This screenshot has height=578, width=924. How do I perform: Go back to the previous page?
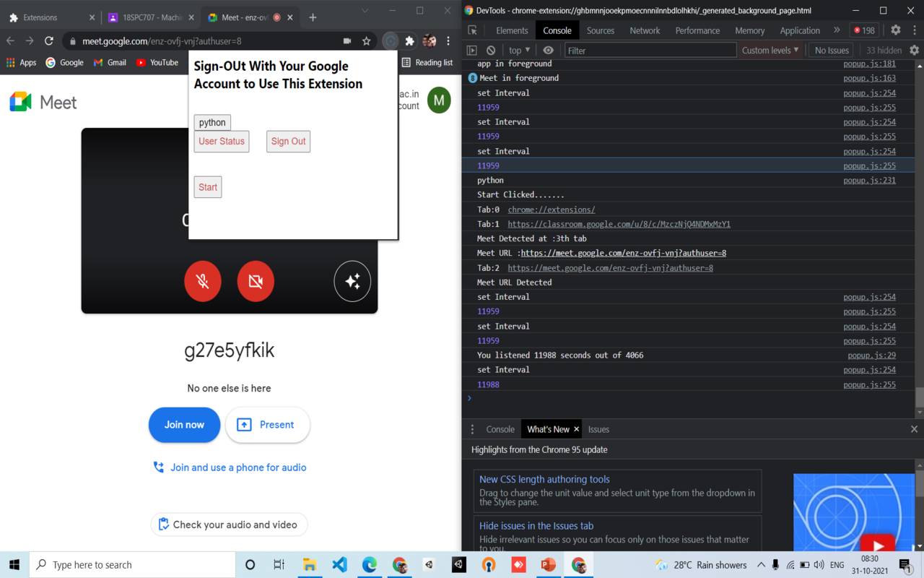(x=11, y=41)
